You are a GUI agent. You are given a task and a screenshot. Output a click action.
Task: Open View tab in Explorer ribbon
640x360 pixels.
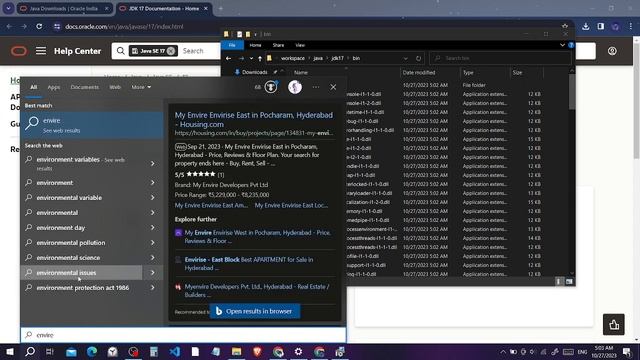[300, 45]
